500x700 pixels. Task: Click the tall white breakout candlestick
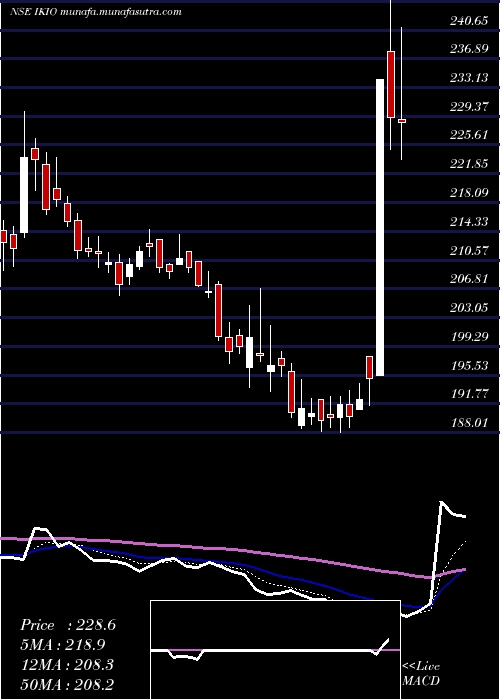tap(380, 227)
